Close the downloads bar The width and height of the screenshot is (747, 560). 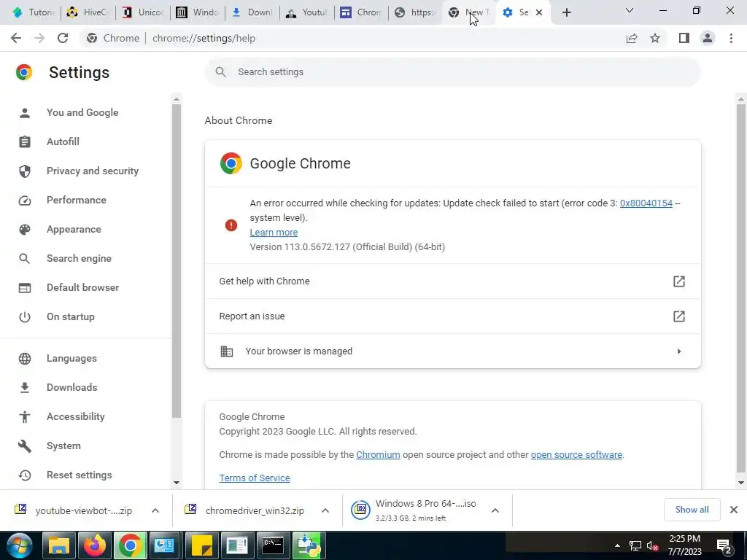734,510
